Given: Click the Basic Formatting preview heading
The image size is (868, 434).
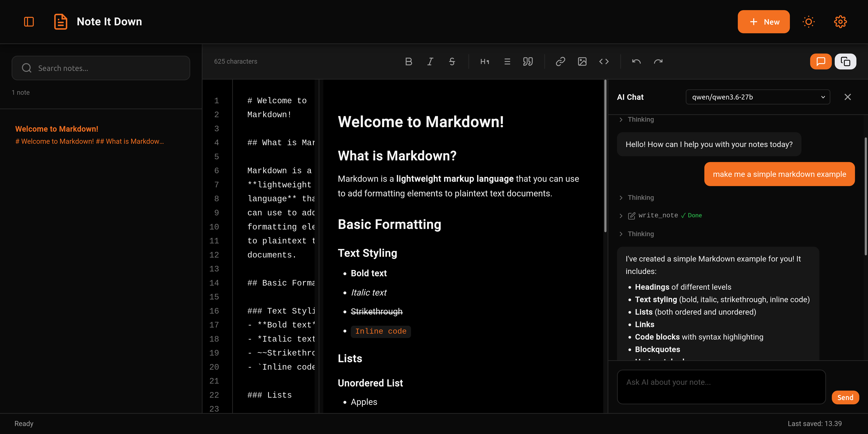Looking at the screenshot, I should tap(390, 224).
